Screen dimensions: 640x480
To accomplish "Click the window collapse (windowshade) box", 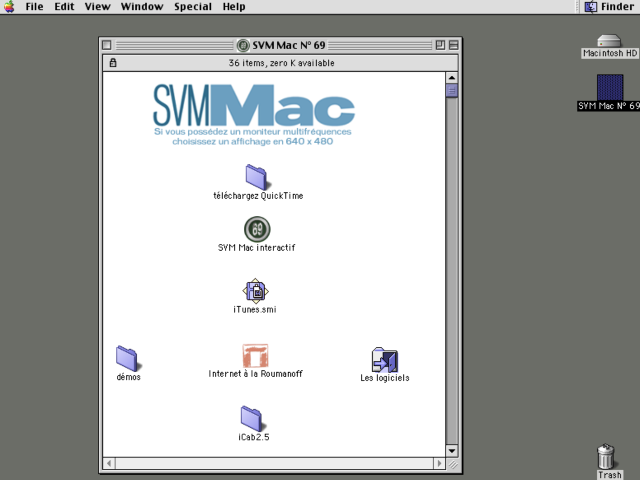I will 453,45.
